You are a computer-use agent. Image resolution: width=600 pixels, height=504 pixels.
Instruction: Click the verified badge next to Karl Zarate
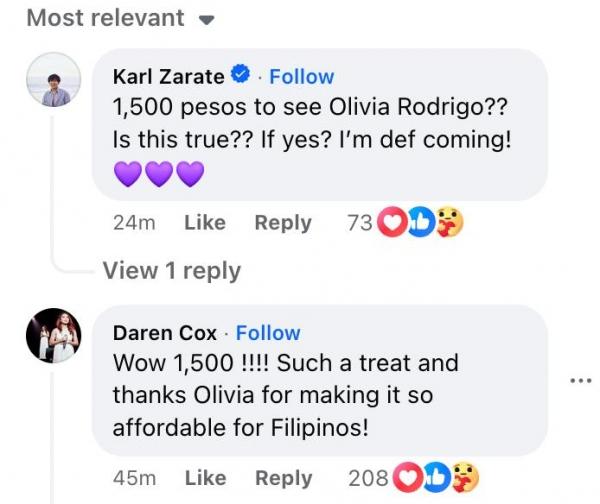click(240, 75)
